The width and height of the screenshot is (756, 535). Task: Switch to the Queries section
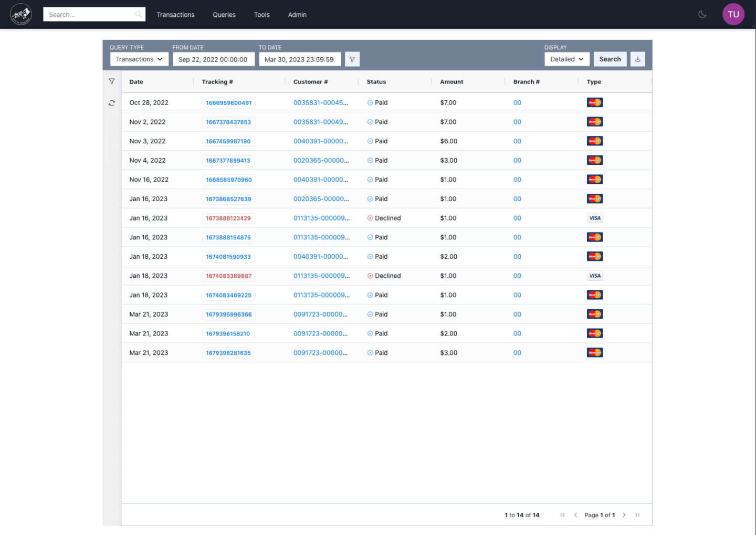(x=224, y=14)
